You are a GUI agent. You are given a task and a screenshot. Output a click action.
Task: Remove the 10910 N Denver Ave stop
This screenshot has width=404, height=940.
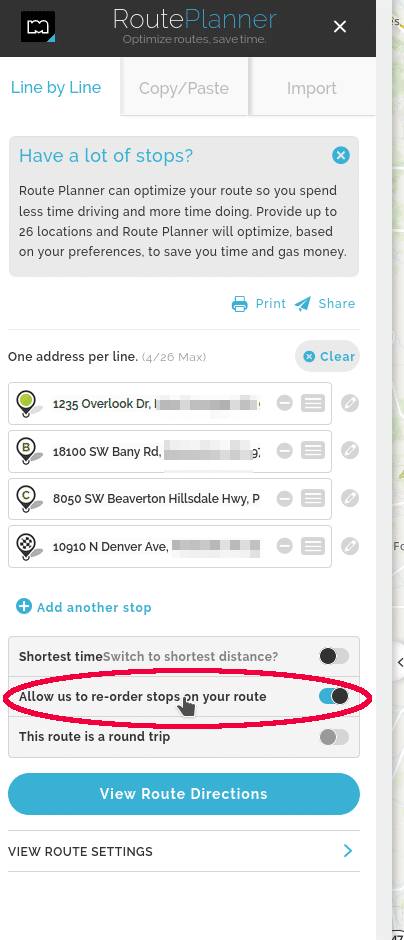(x=285, y=546)
